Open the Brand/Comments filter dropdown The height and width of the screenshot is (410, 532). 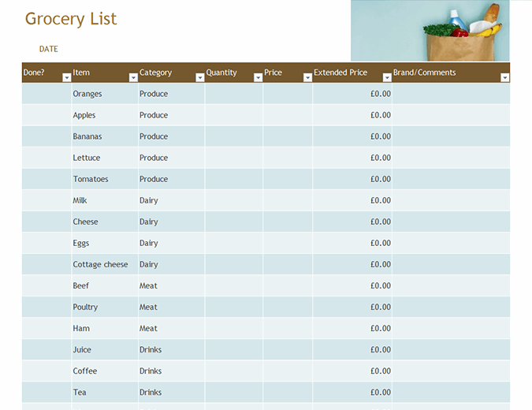pyautogui.click(x=504, y=77)
